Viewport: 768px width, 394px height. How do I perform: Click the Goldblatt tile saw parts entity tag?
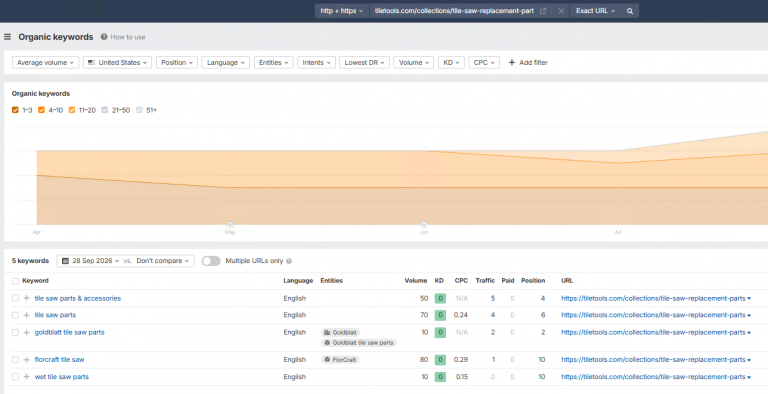coord(359,343)
